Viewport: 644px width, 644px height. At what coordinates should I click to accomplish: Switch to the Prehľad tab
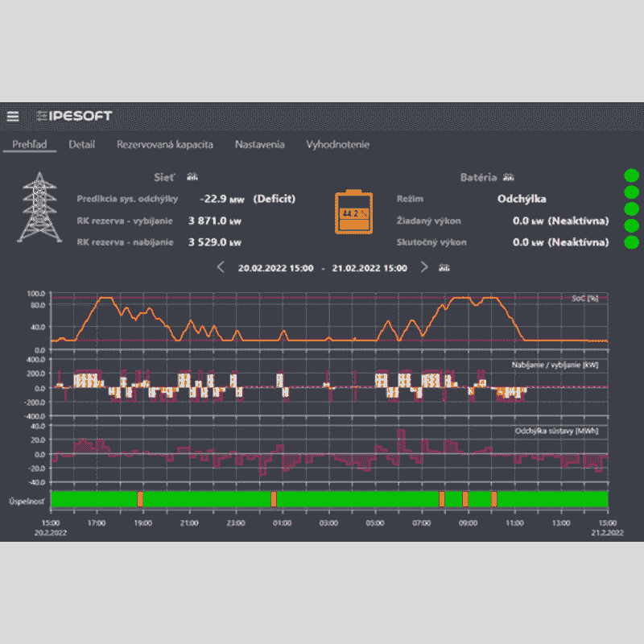click(30, 144)
